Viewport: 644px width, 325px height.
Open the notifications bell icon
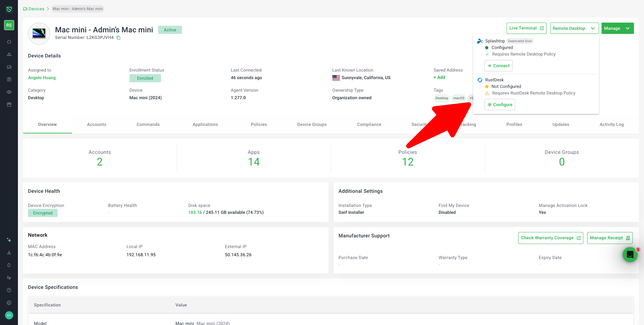pyautogui.click(x=9, y=265)
